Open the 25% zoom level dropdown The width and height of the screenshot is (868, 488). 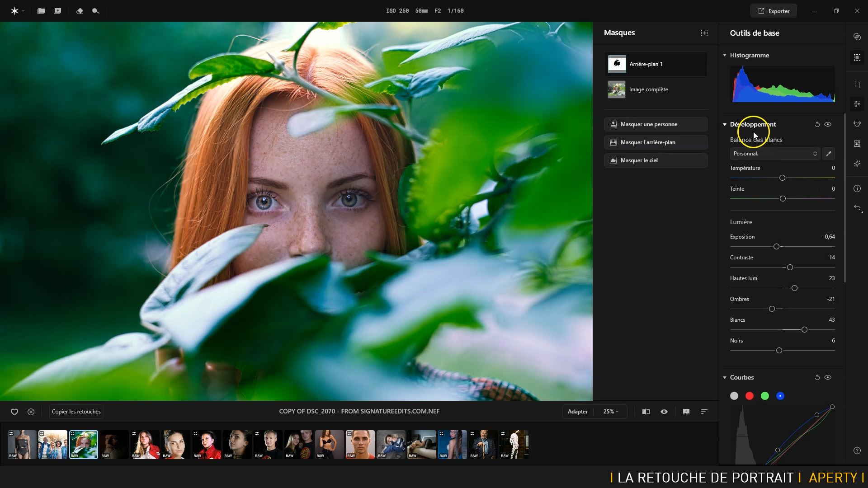pyautogui.click(x=610, y=412)
